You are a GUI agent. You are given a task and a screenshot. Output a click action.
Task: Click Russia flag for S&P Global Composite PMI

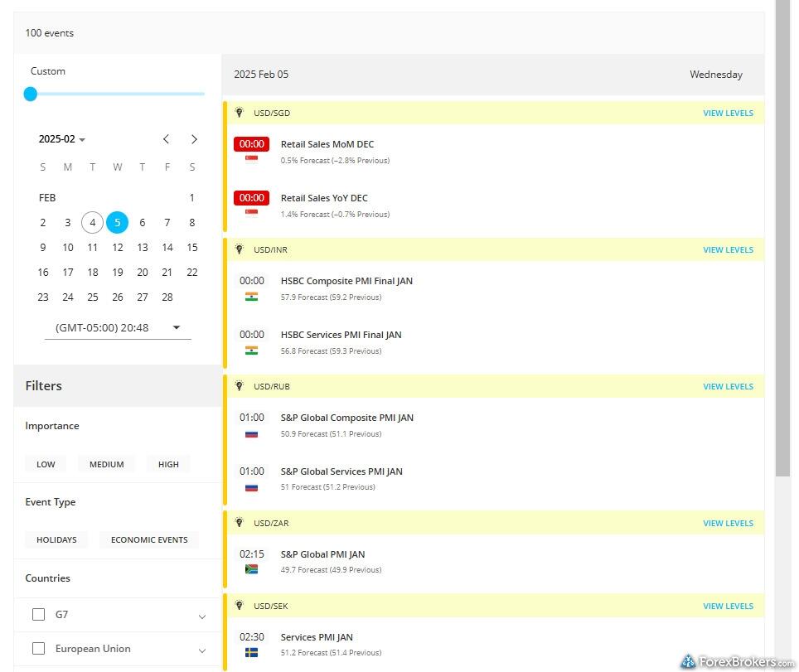click(x=251, y=433)
